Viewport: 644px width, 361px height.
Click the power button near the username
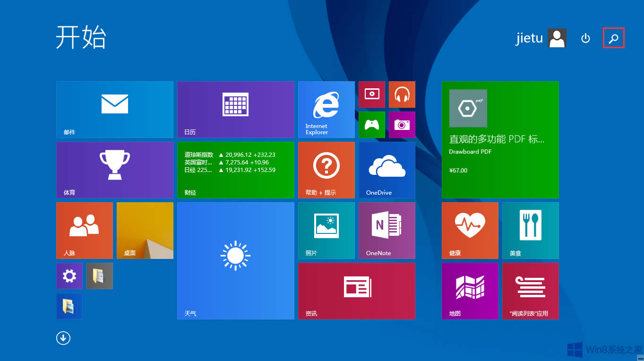585,38
